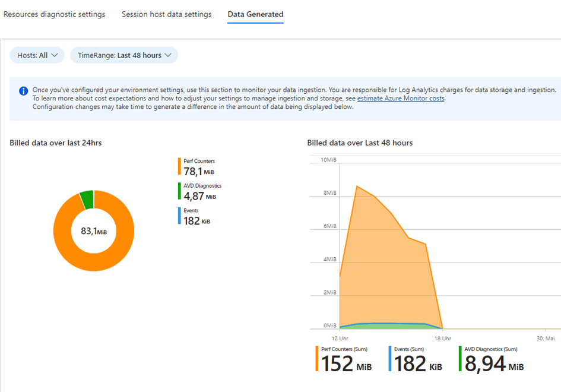Open the estimate Azure Monitor costs link
Image resolution: width=561 pixels, height=392 pixels.
click(401, 98)
